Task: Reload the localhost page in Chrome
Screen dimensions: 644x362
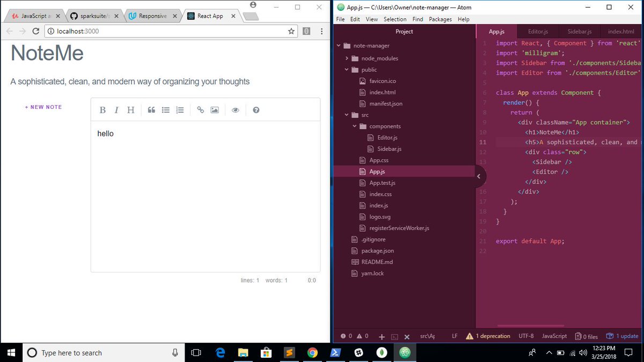Action: pos(36,31)
